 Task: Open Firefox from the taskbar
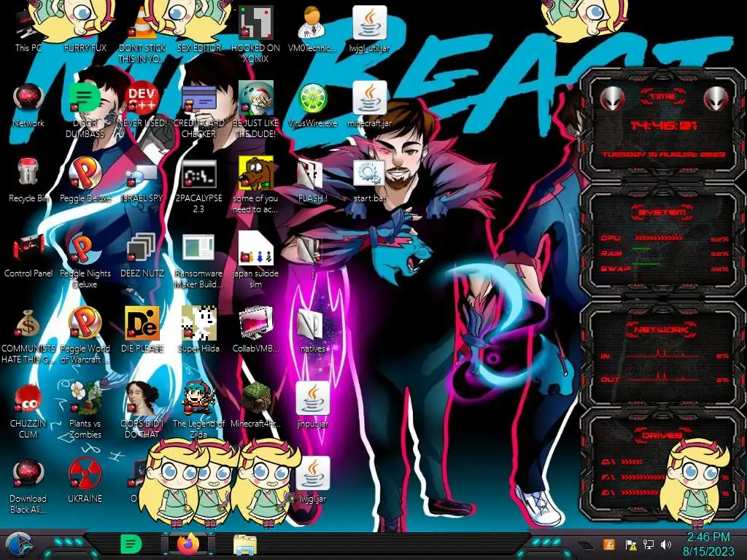coord(187,544)
